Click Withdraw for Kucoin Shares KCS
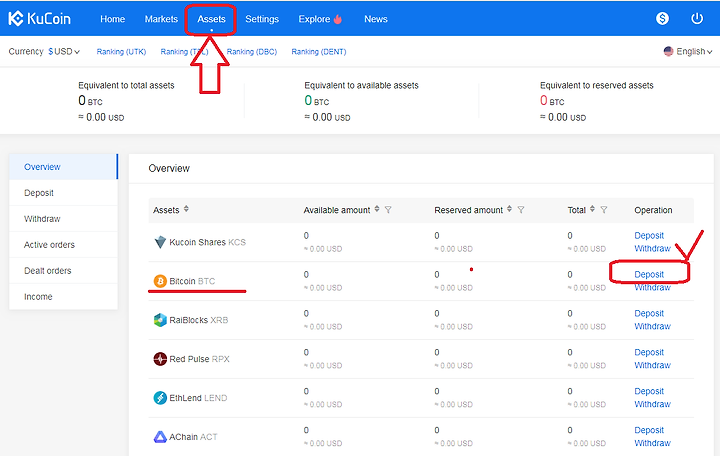The width and height of the screenshot is (720, 456). coord(652,248)
